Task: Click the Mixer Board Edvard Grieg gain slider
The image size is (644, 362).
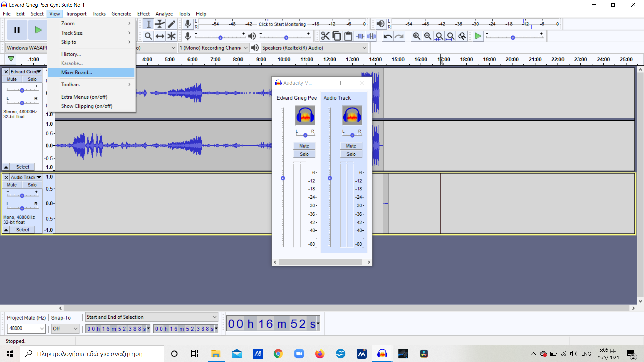Action: click(283, 178)
